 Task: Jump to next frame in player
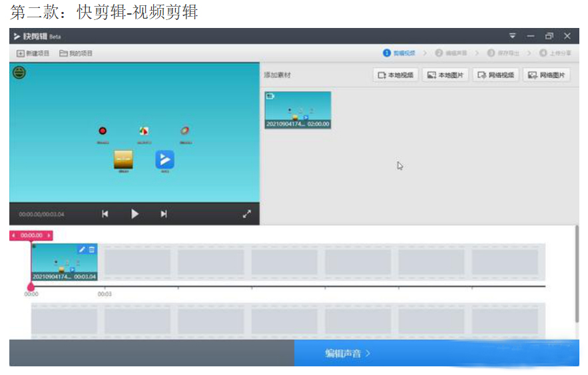(x=164, y=214)
